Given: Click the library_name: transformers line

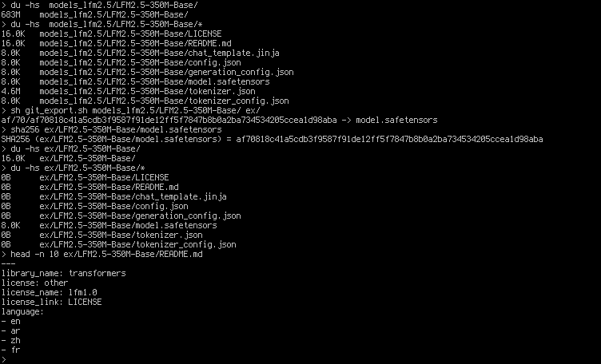Looking at the screenshot, I should [64, 273].
